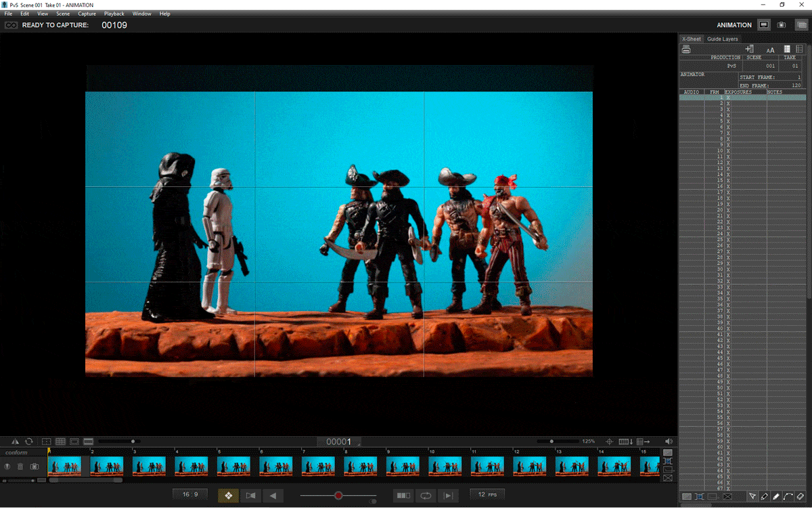Choose the pencil drawing tool

[x=764, y=496]
